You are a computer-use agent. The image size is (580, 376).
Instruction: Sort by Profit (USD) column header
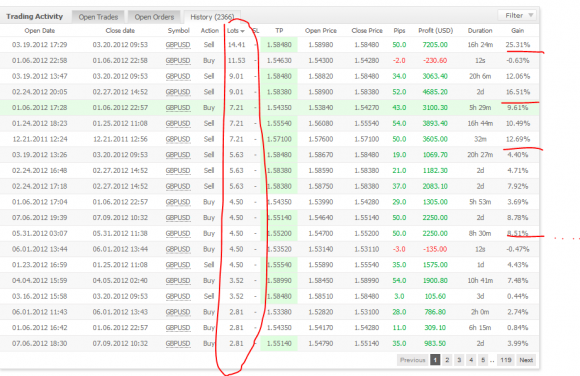click(x=435, y=31)
